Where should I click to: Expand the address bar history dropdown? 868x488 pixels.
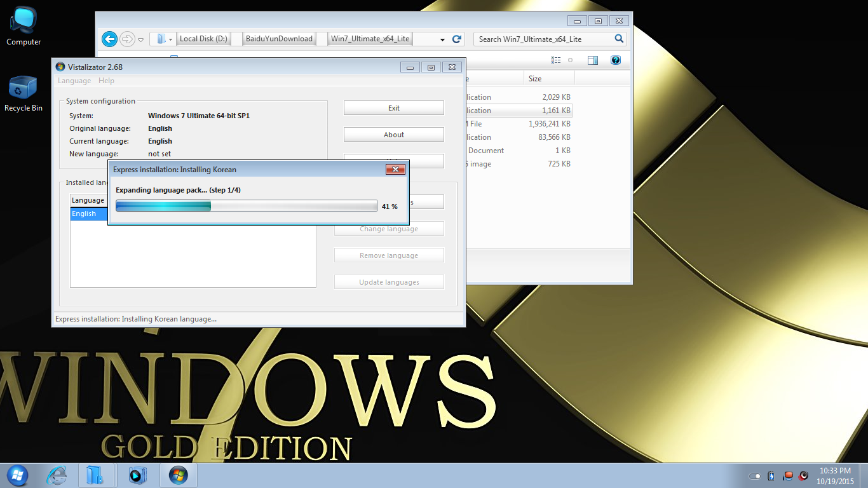pyautogui.click(x=442, y=39)
